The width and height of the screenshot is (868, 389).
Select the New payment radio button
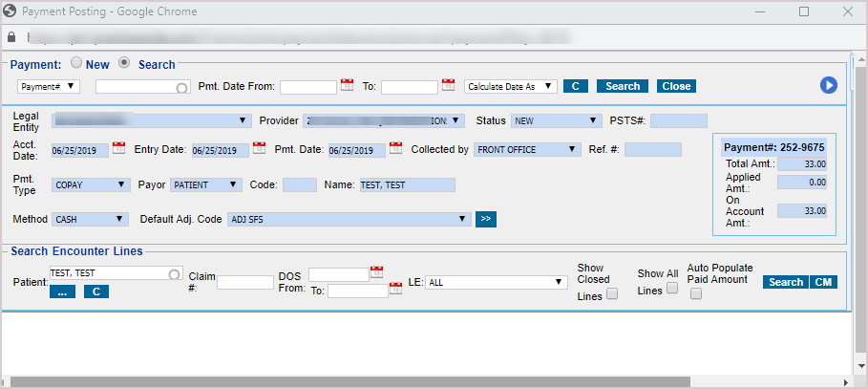coord(76,64)
